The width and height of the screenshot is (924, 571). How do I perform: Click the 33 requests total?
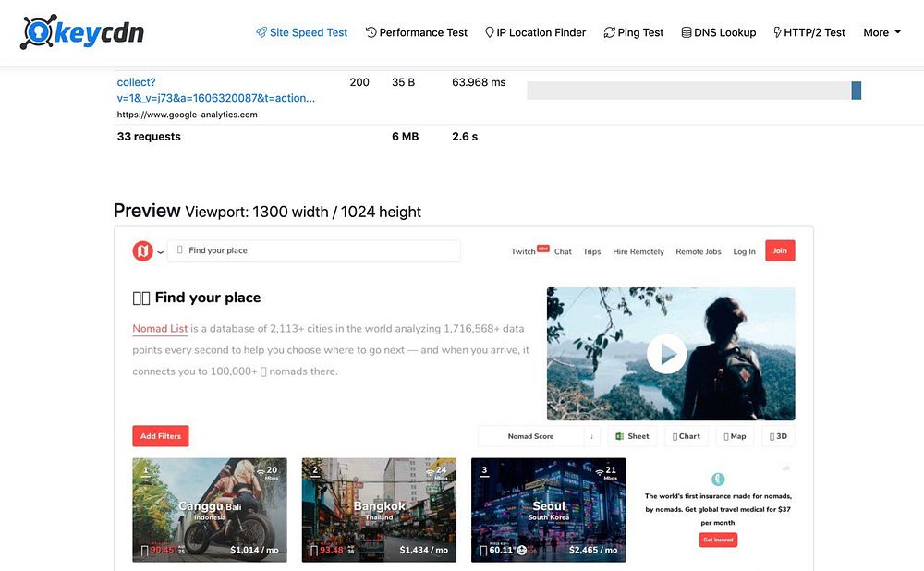(x=149, y=136)
